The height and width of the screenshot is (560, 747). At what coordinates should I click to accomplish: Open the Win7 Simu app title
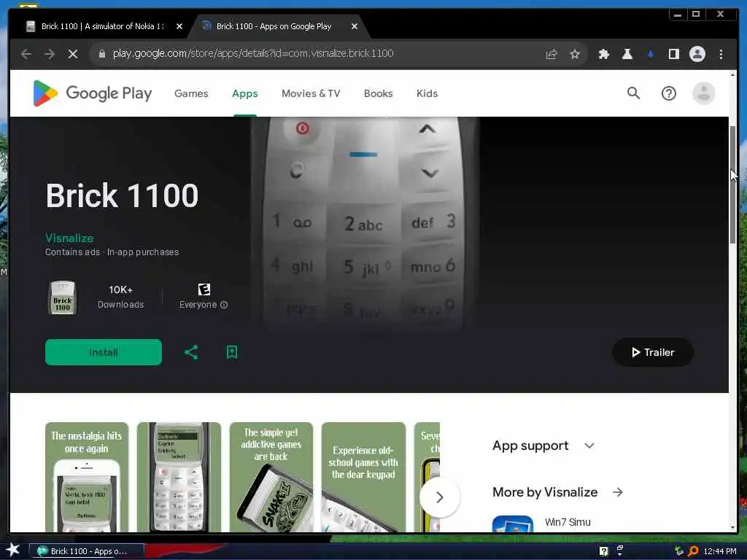coord(568,522)
